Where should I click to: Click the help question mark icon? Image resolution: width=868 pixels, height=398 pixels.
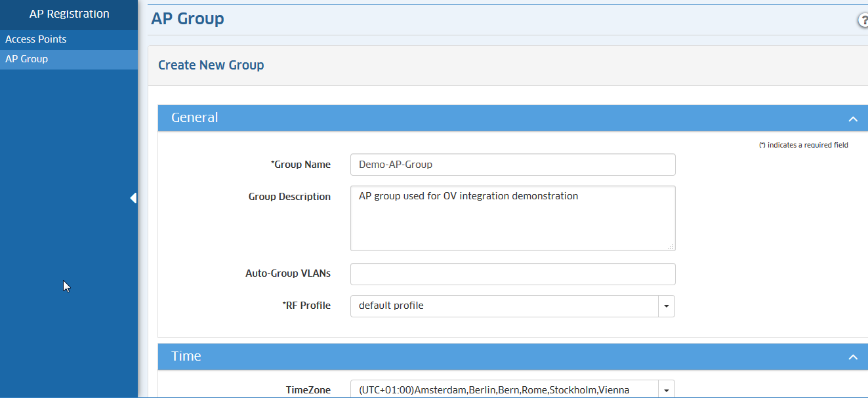[863, 20]
